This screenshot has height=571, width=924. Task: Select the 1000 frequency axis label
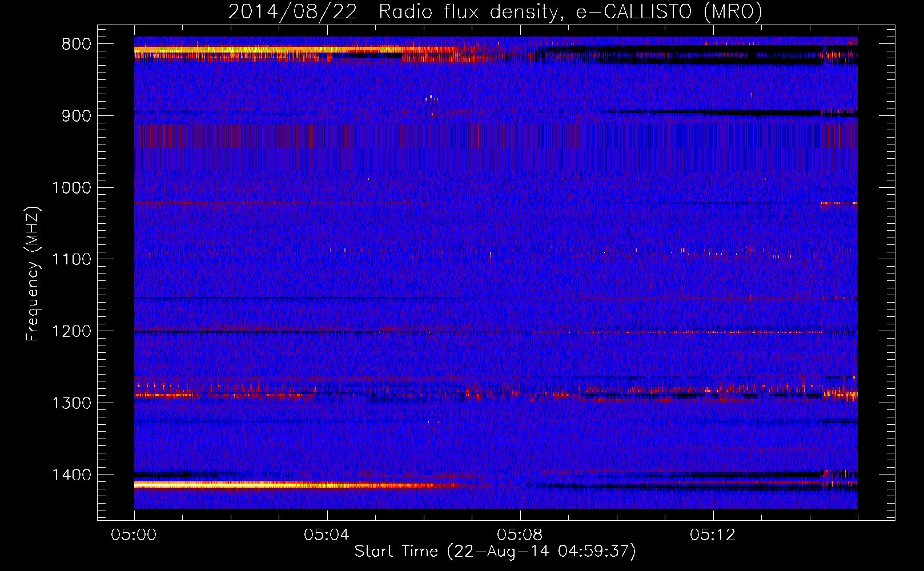click(71, 188)
